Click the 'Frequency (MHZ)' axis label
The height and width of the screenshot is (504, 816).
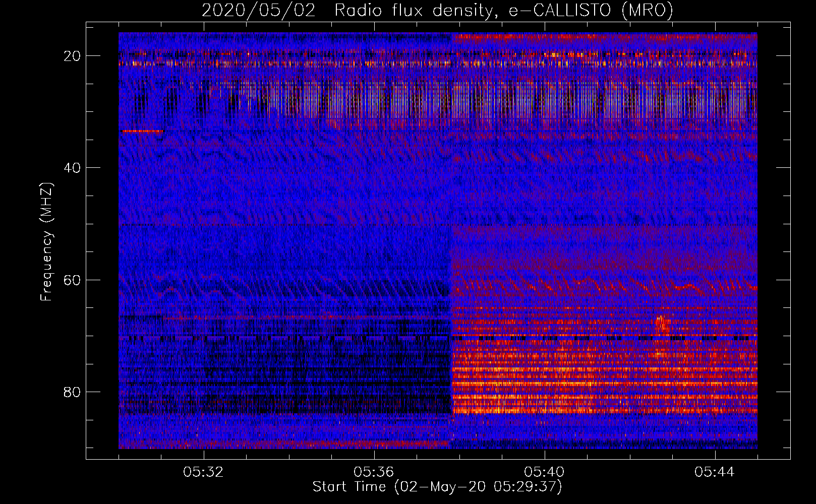(46, 242)
